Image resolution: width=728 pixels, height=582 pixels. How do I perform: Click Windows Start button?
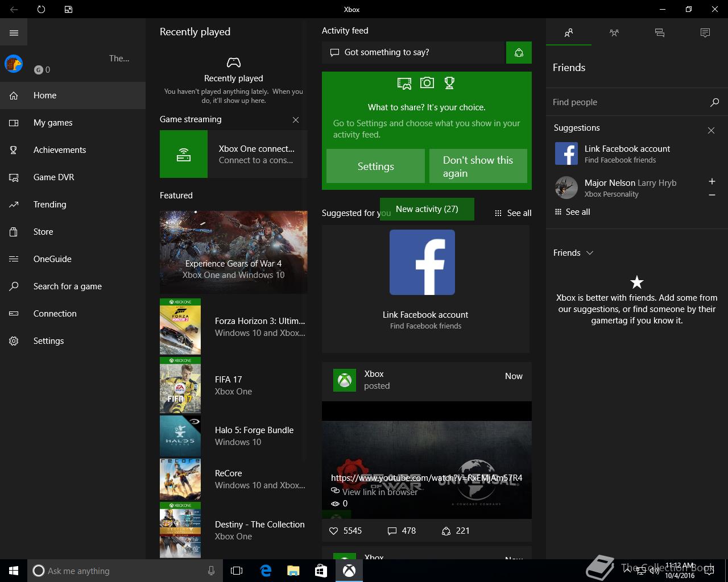pos(14,571)
